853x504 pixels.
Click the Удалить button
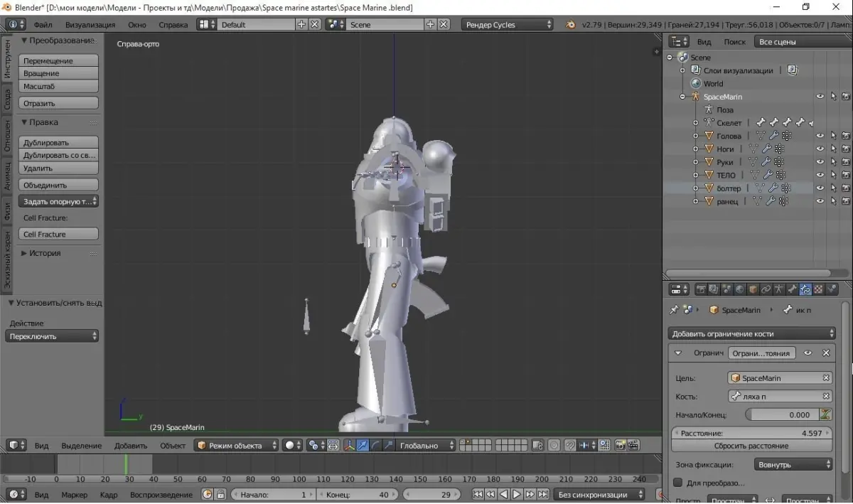[58, 168]
